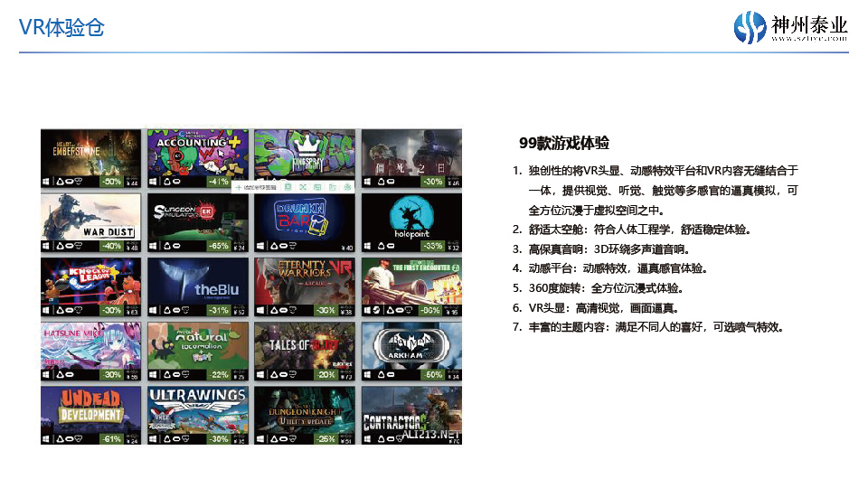Open the Ultrawings game tile
This screenshot has width=868, height=488.
point(198,416)
